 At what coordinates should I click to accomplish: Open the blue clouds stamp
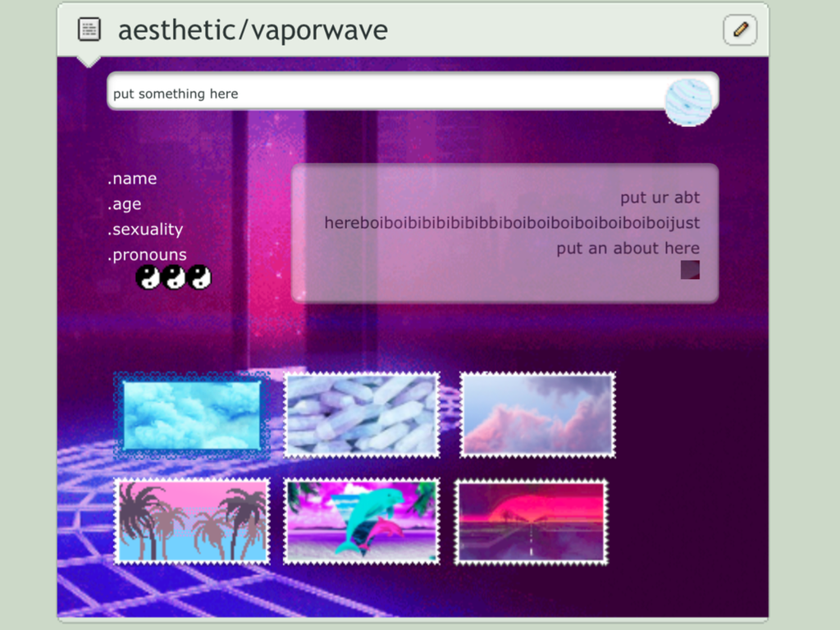point(192,416)
